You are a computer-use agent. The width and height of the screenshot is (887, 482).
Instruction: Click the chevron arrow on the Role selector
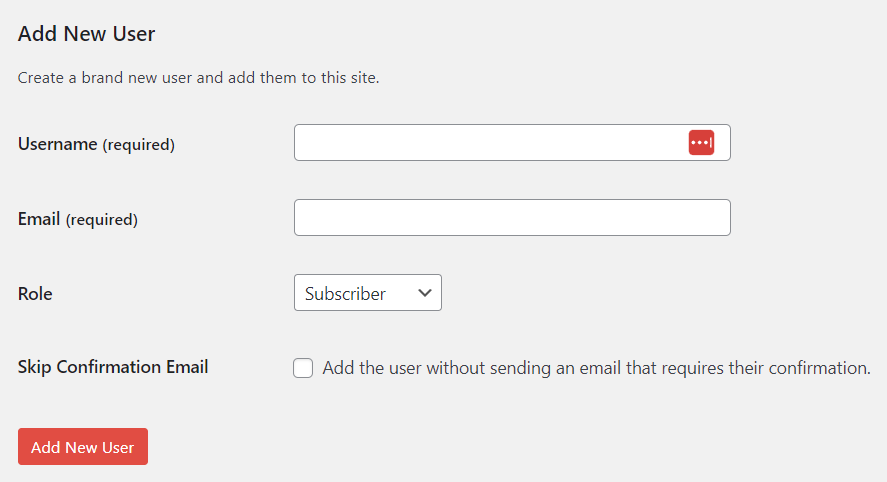click(425, 293)
